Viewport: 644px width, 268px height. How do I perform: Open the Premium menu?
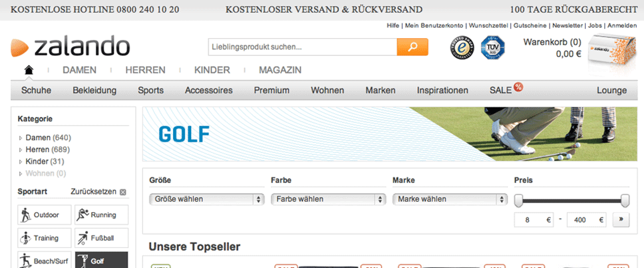pos(272,91)
